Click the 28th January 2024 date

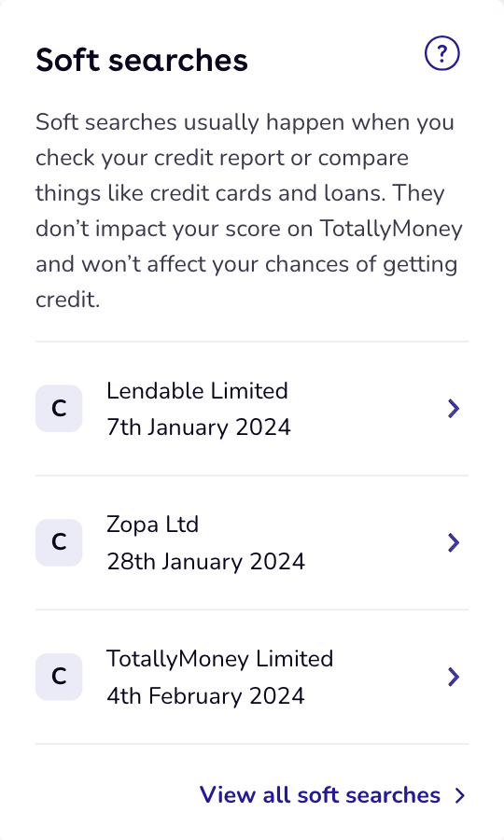206,562
